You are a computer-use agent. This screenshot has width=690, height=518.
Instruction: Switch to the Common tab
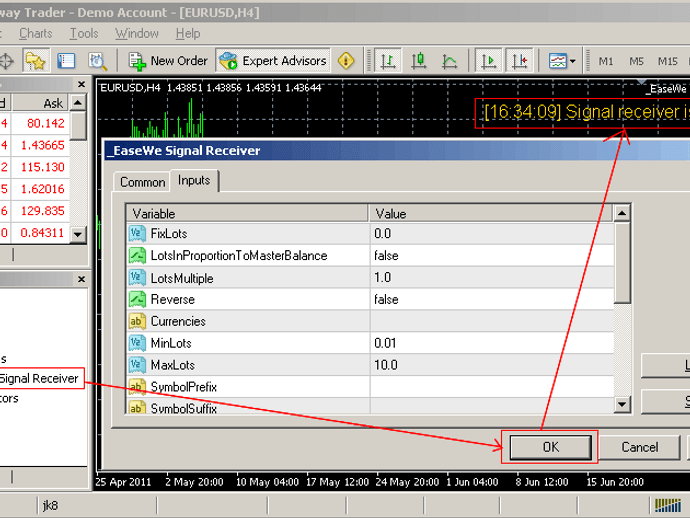pos(142,182)
